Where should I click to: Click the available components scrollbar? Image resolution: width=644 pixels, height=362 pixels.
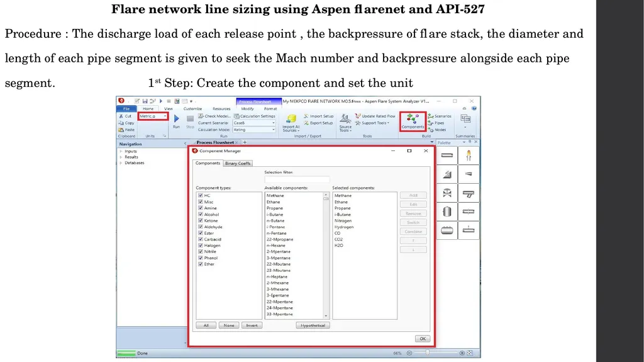coord(326,256)
